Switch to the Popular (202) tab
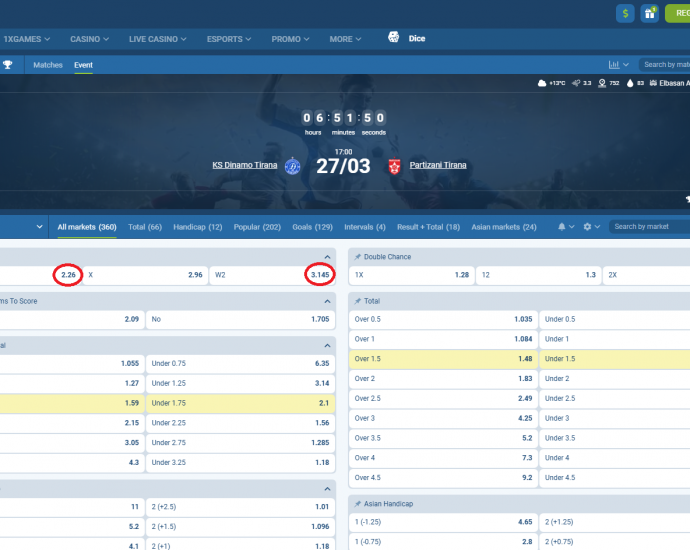Image resolution: width=690 pixels, height=550 pixels. (x=257, y=227)
